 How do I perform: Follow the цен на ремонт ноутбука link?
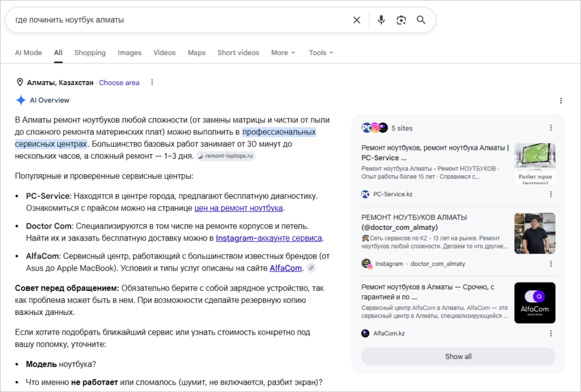[x=239, y=208]
